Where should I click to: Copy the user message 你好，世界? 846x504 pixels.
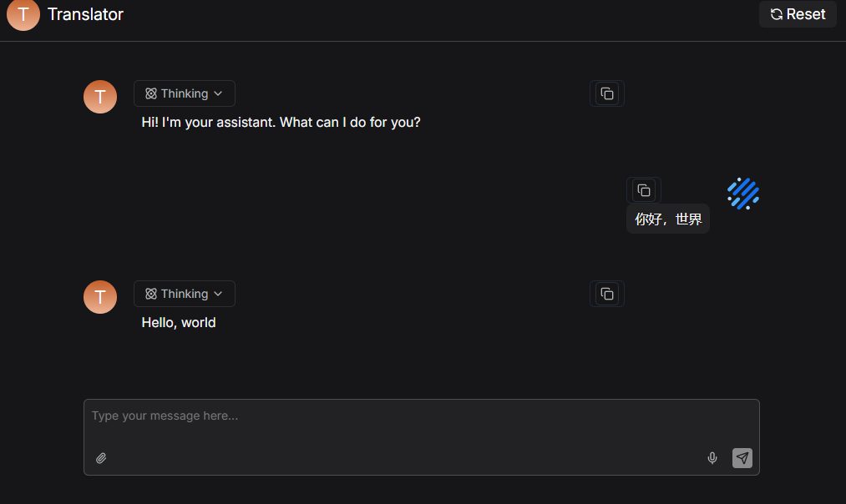point(643,190)
